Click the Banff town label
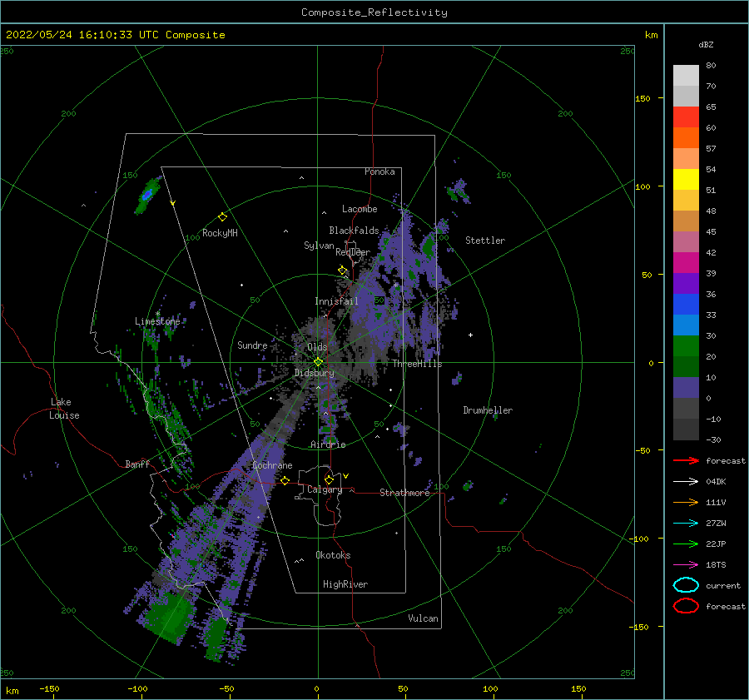Viewport: 749px width, 700px height. point(137,464)
